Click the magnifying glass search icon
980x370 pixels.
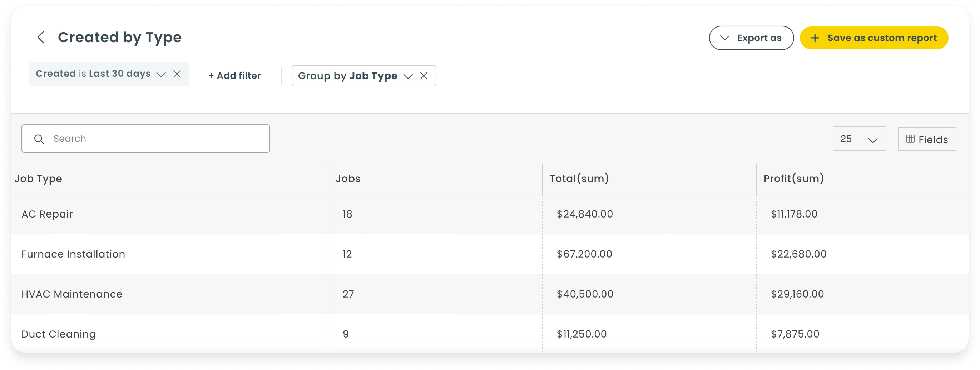[x=39, y=139]
